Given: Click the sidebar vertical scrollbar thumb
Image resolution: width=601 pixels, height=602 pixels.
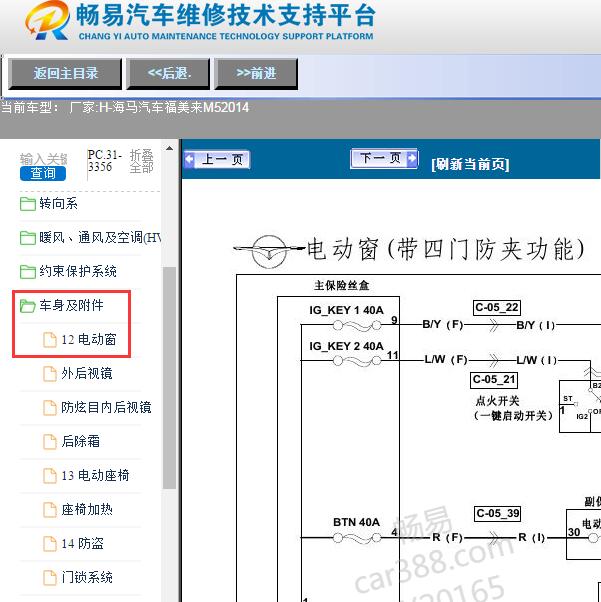Looking at the screenshot, I should [x=169, y=378].
